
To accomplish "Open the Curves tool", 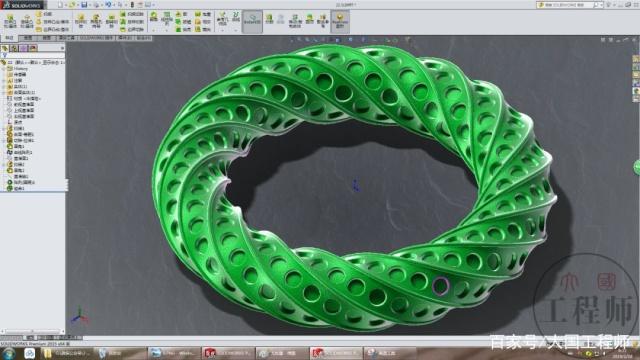I will [x=236, y=17].
